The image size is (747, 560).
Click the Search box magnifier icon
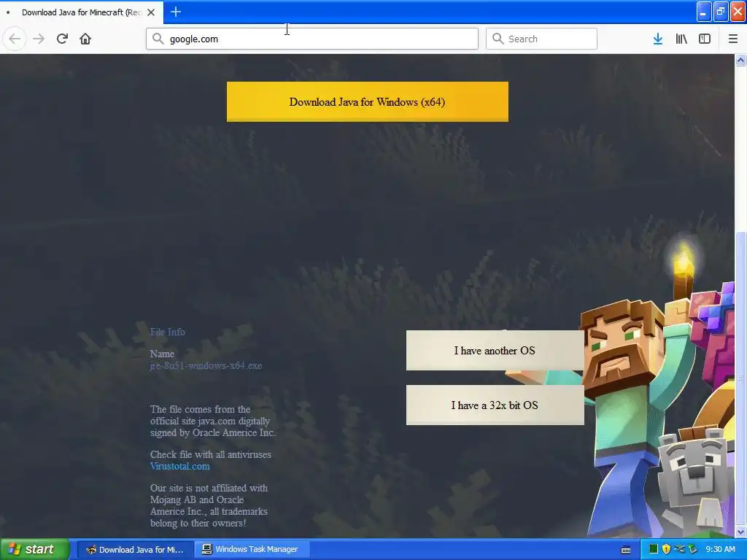[x=498, y=39]
